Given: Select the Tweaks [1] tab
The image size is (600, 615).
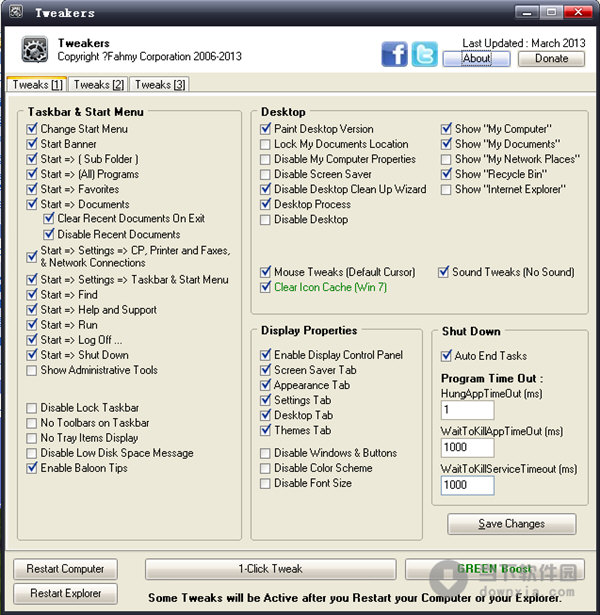Looking at the screenshot, I should [x=37, y=84].
